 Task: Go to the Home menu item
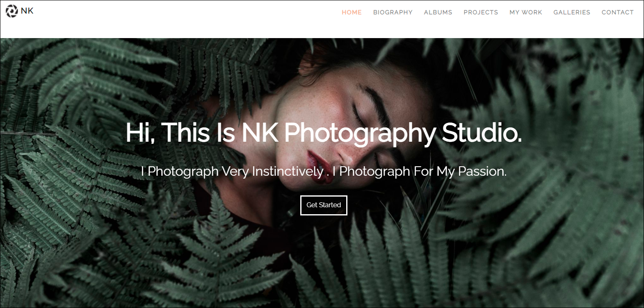(x=352, y=12)
